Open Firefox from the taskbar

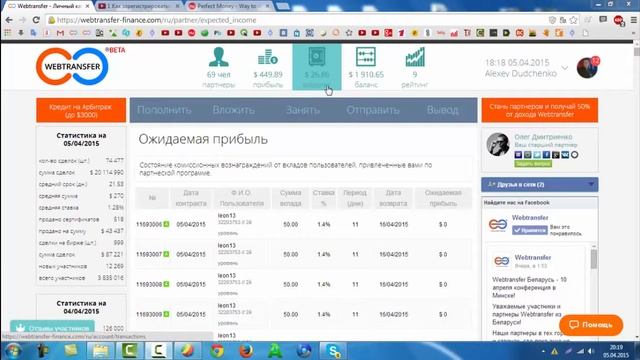(246, 351)
